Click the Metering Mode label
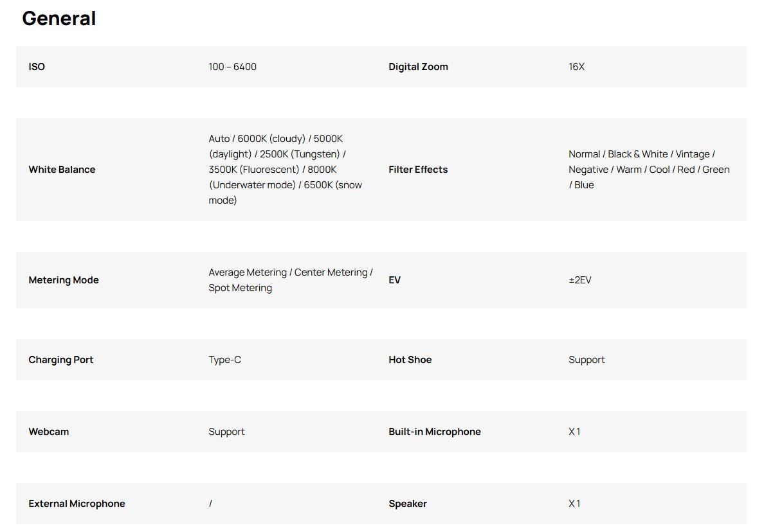764x532 pixels. [x=64, y=280]
